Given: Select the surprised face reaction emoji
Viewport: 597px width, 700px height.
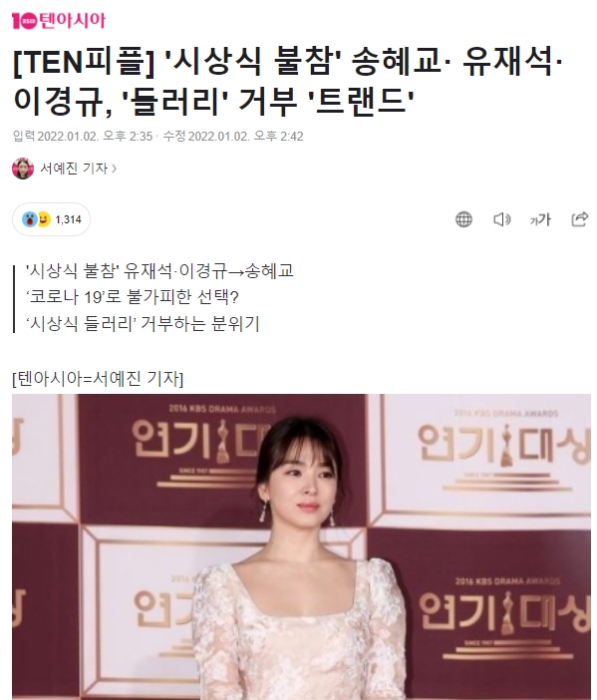Looking at the screenshot, I should [x=30, y=219].
